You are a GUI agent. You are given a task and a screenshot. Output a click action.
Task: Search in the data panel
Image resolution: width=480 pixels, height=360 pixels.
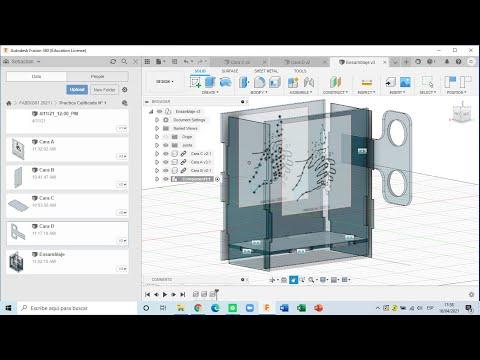click(124, 61)
